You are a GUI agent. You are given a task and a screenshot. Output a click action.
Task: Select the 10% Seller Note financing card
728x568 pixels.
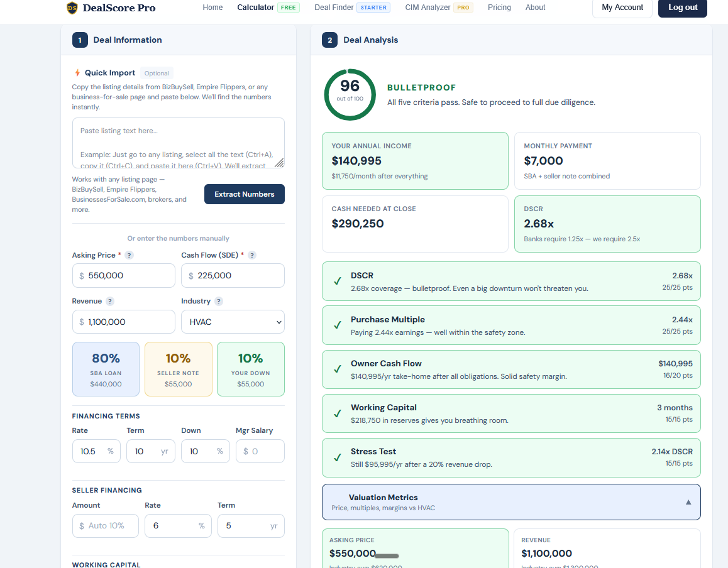tap(179, 369)
